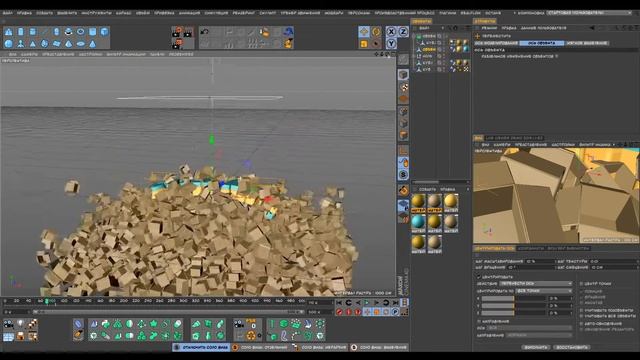Open the Создать menu
Viewport: 640px width, 360px height.
pyautogui.click(x=44, y=13)
